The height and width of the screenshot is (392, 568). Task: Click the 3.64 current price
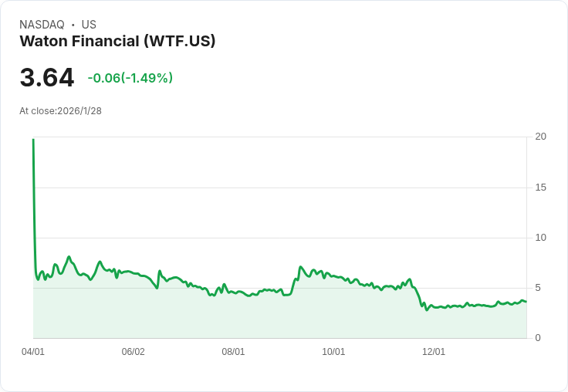pyautogui.click(x=47, y=78)
